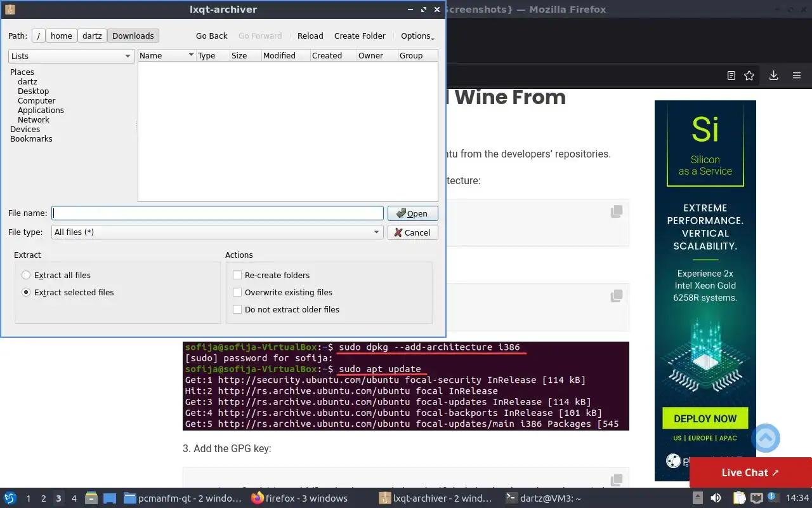Select Bookmarks in side pane
This screenshot has height=508, width=812.
[31, 139]
